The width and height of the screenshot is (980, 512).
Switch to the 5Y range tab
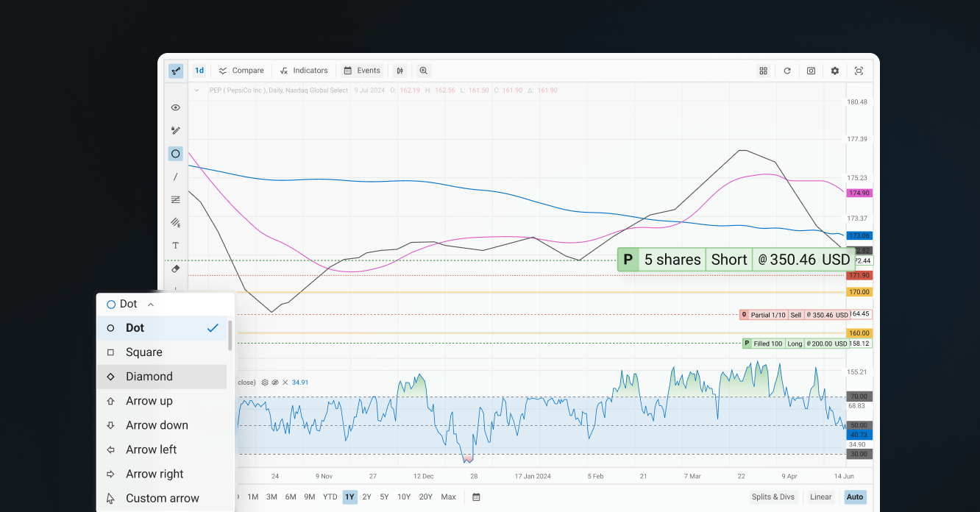pyautogui.click(x=384, y=497)
